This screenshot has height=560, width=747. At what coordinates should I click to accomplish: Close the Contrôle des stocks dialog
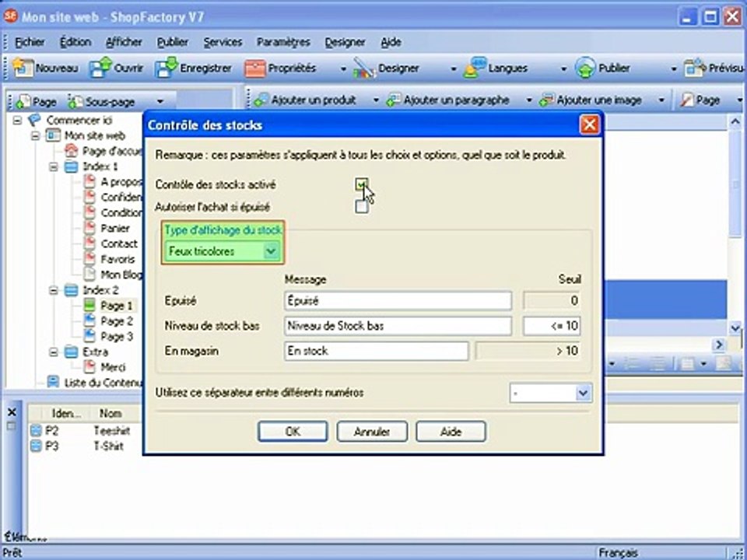pos(589,124)
